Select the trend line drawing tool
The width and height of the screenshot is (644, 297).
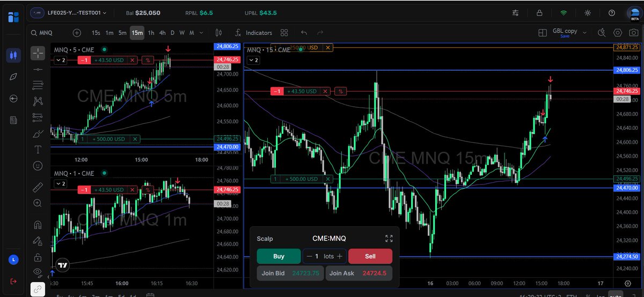pos(38,69)
